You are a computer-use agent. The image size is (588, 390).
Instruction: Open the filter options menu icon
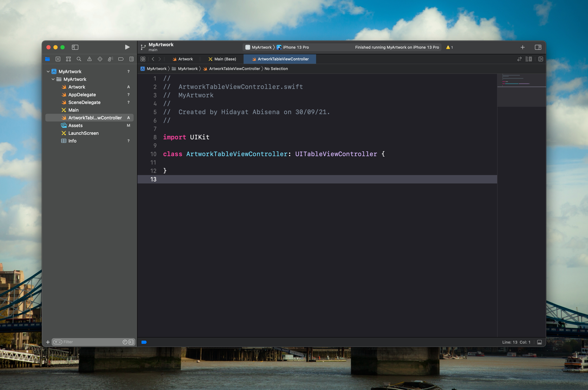58,342
